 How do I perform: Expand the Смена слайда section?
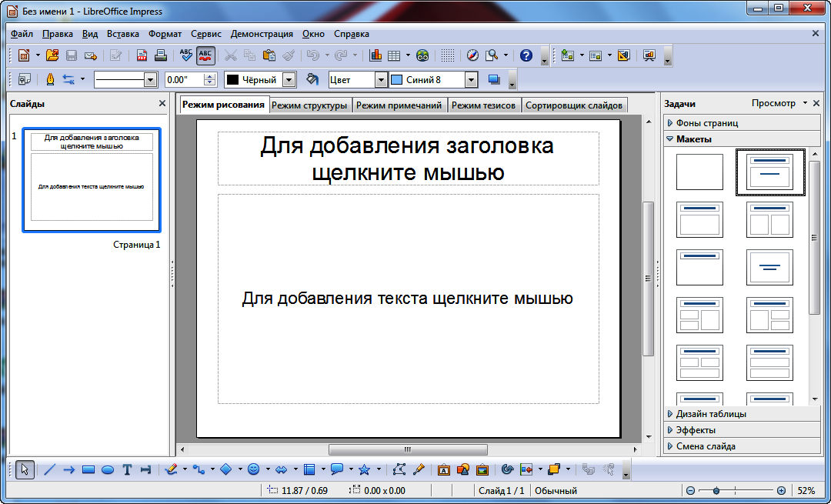tap(742, 446)
